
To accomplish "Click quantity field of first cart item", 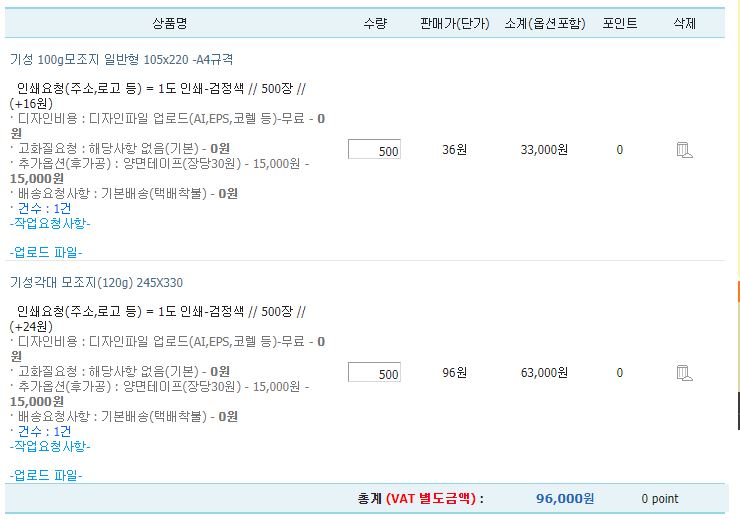I will (x=374, y=150).
